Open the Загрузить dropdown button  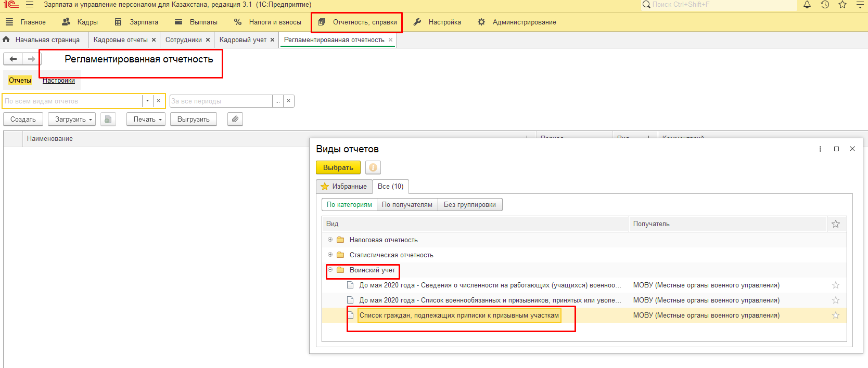(x=72, y=119)
